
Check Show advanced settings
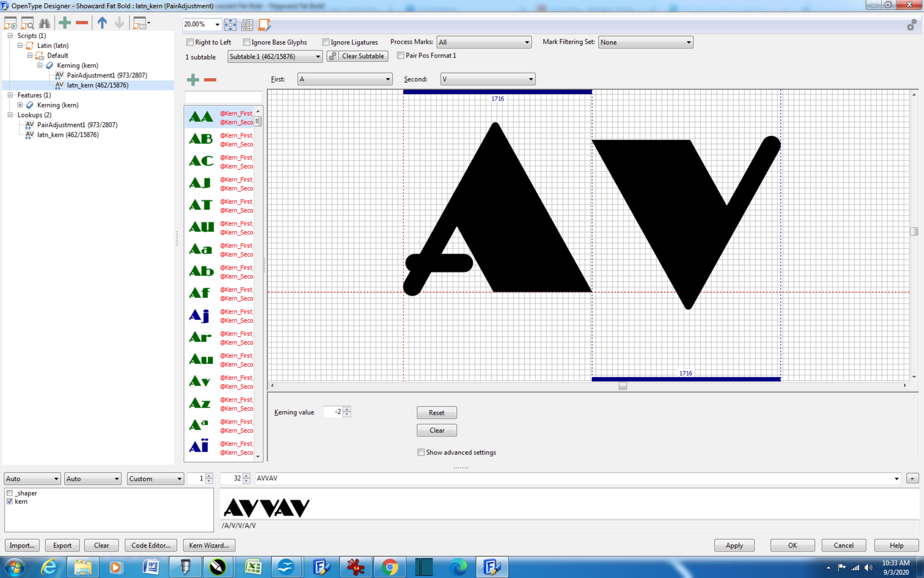coord(421,452)
